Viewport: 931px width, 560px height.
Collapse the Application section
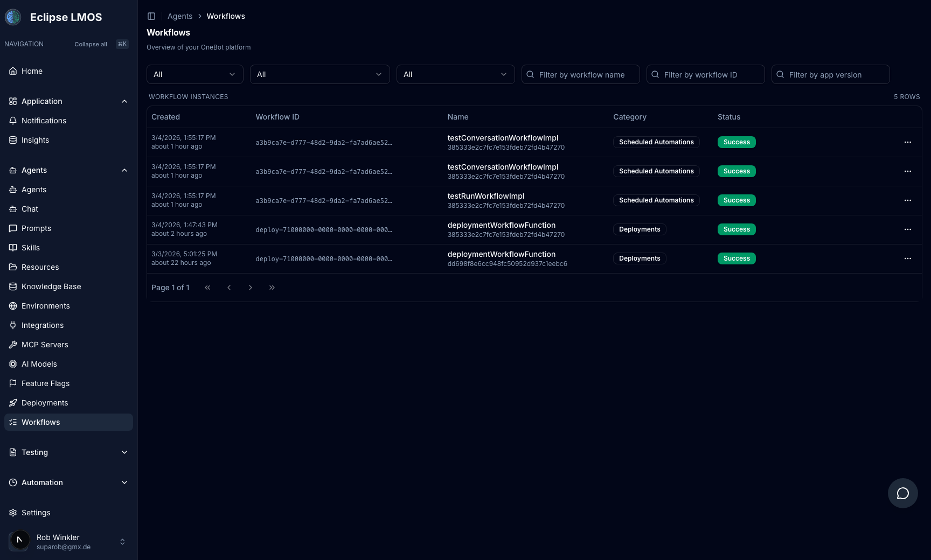point(68,101)
